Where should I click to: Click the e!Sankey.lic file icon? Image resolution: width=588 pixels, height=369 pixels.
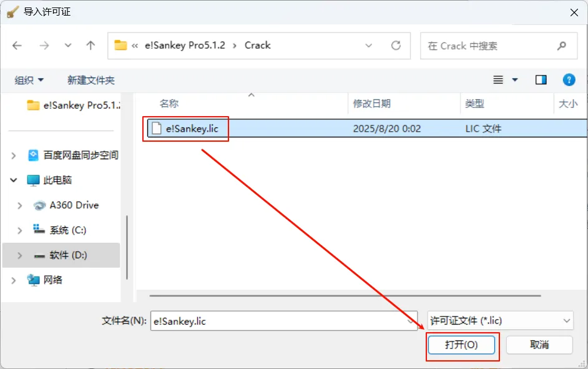[x=157, y=128]
